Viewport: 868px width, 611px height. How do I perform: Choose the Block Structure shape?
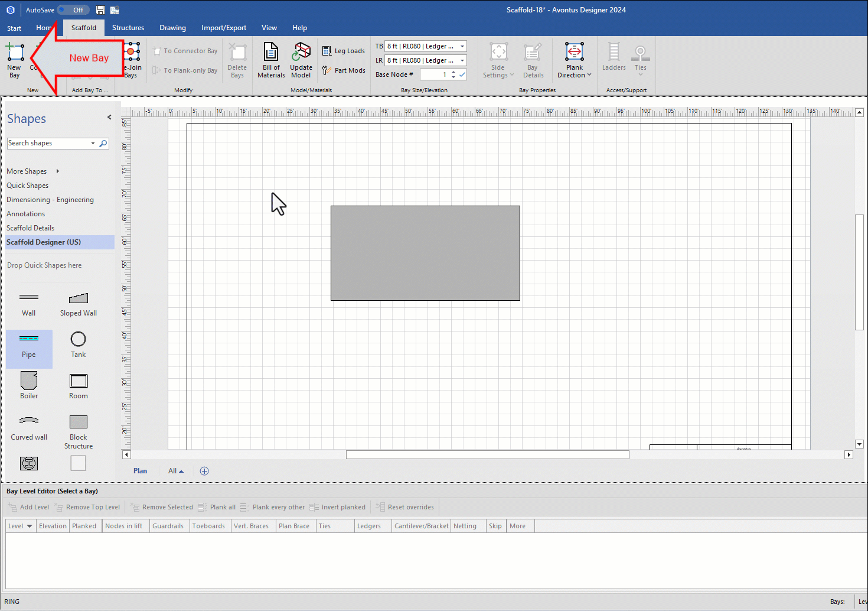78,422
